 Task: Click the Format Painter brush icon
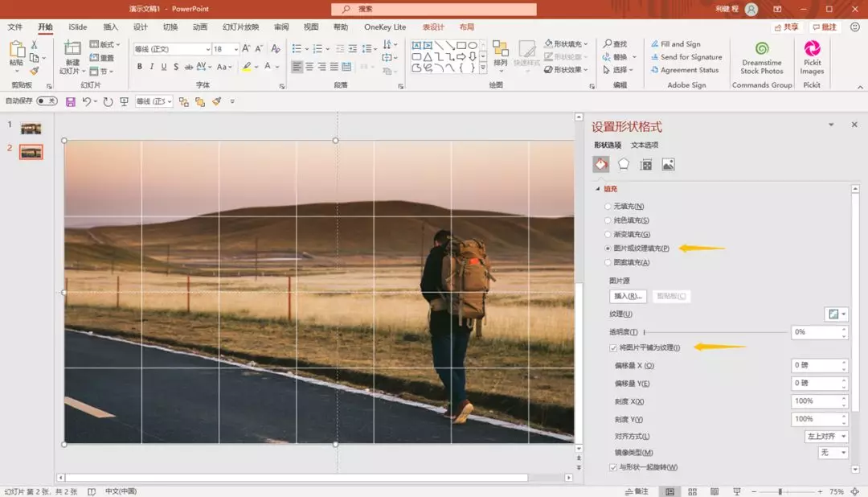click(35, 71)
